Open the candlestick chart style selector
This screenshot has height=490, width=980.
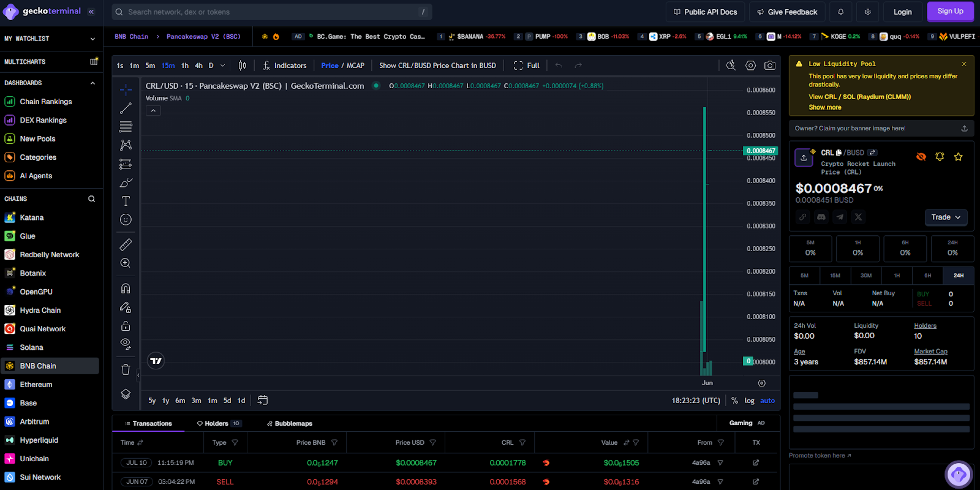coord(243,66)
